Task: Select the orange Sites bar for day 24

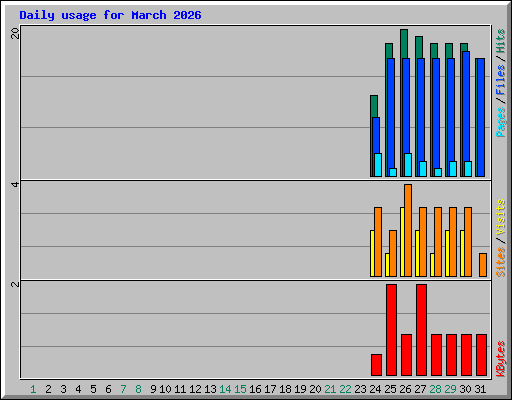Action: 378,242
